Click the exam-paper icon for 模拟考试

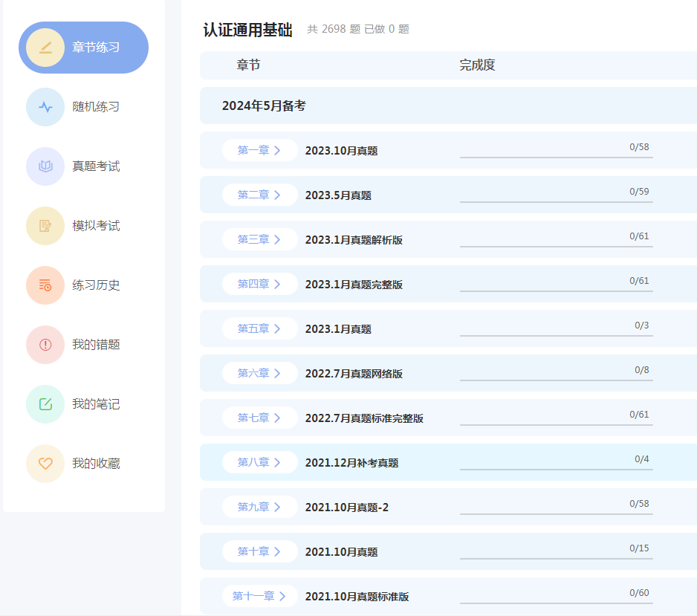(x=45, y=226)
